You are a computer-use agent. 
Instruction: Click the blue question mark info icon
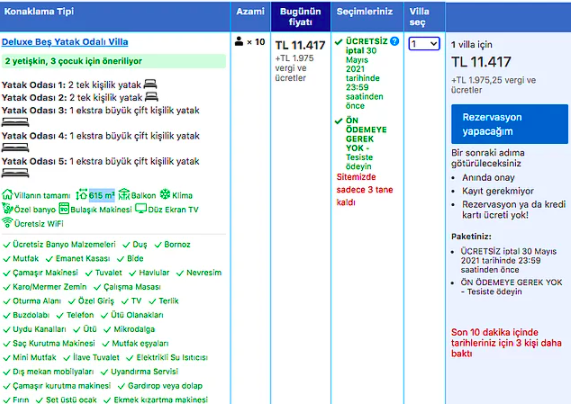pyautogui.click(x=394, y=41)
